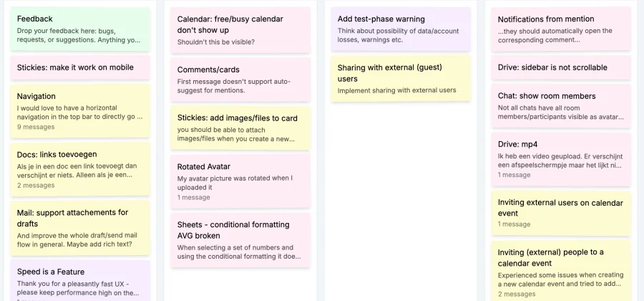This screenshot has height=301, width=644.
Task: Select "Chat: show room members" card
Action: click(560, 106)
